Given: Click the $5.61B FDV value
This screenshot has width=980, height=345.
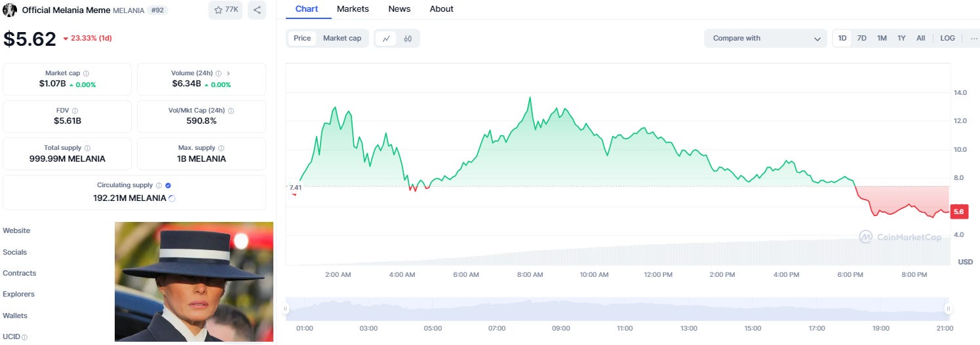Looking at the screenshot, I should point(68,121).
